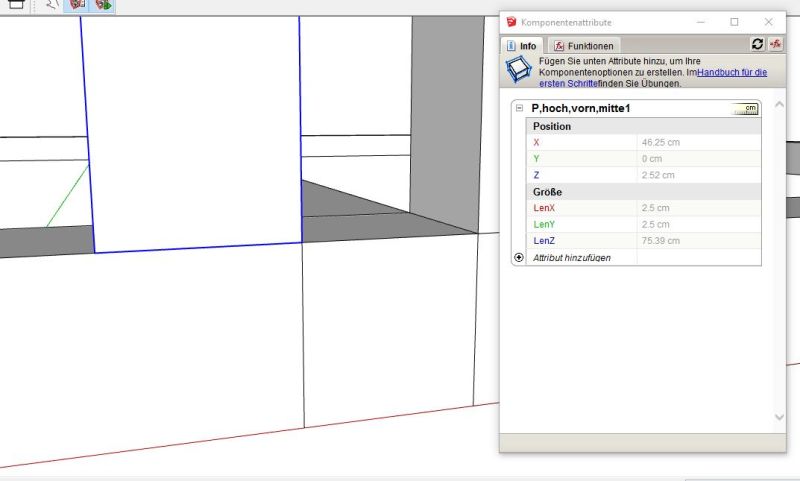800x481 pixels.
Task: Click the blue component cube icon
Action: (518, 70)
